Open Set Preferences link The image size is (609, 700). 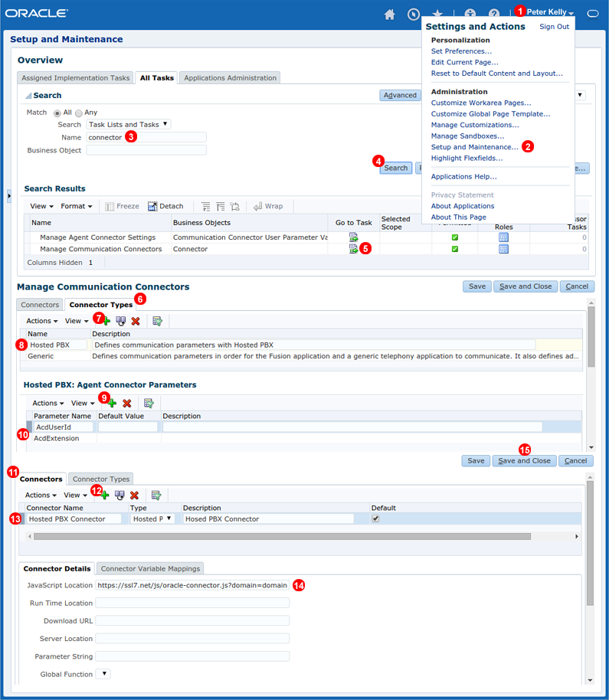click(461, 51)
